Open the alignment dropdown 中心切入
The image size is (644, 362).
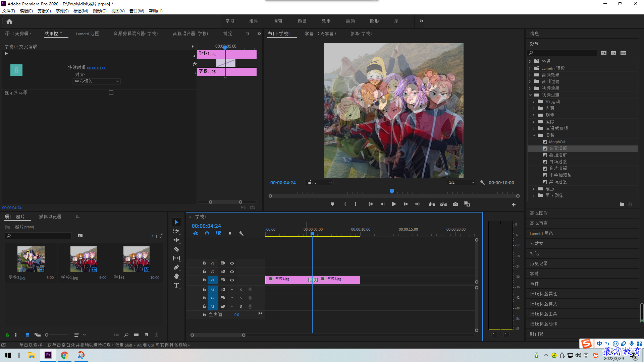pos(96,81)
